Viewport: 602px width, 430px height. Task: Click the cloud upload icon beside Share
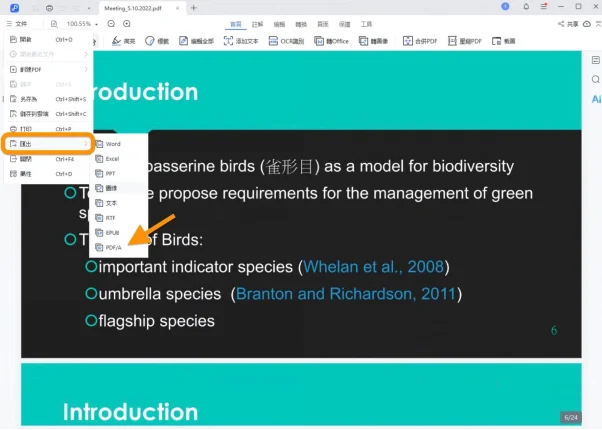click(x=587, y=24)
